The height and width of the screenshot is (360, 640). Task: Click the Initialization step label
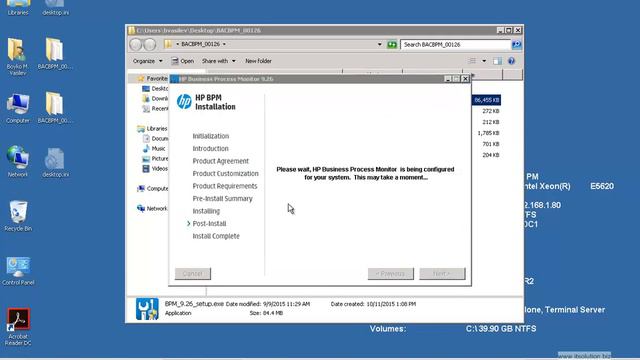coord(211,136)
